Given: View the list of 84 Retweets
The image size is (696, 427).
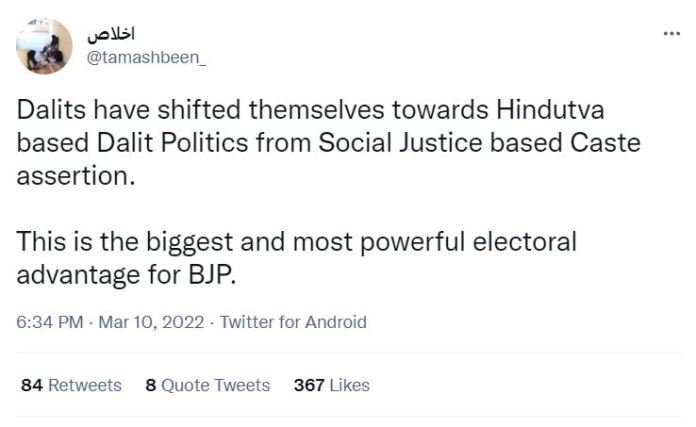Looking at the screenshot, I should coord(71,385).
